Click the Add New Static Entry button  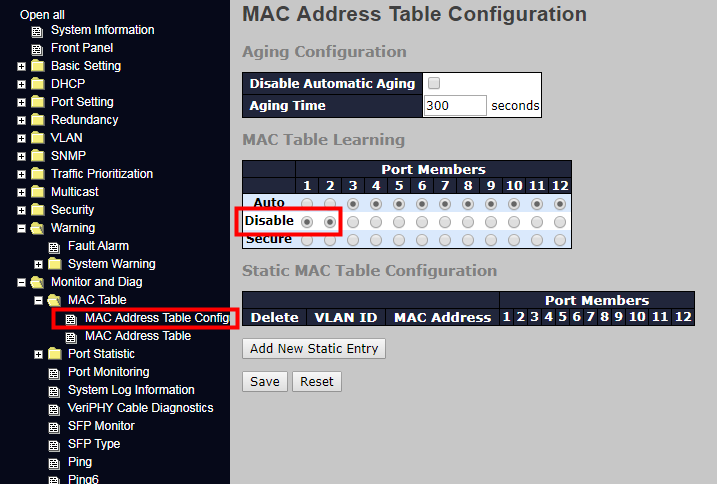[x=314, y=348]
